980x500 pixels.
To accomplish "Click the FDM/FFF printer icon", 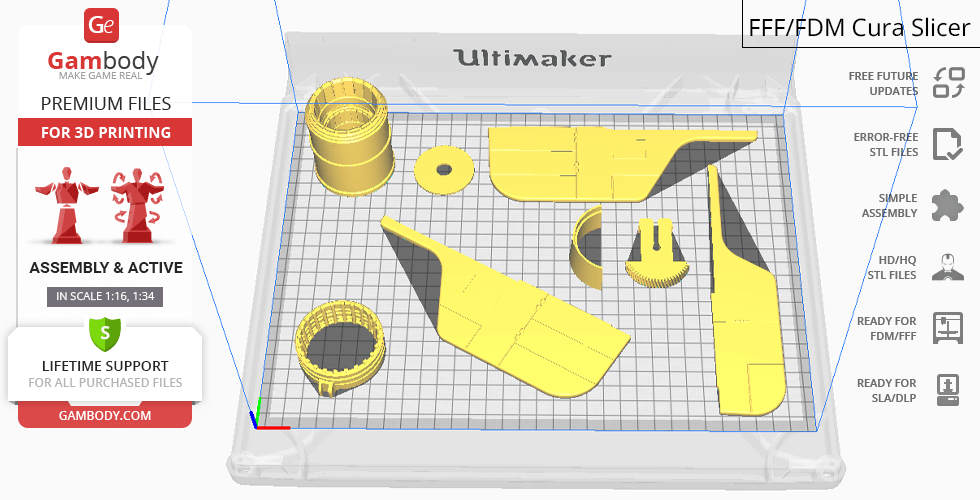I will 948,328.
